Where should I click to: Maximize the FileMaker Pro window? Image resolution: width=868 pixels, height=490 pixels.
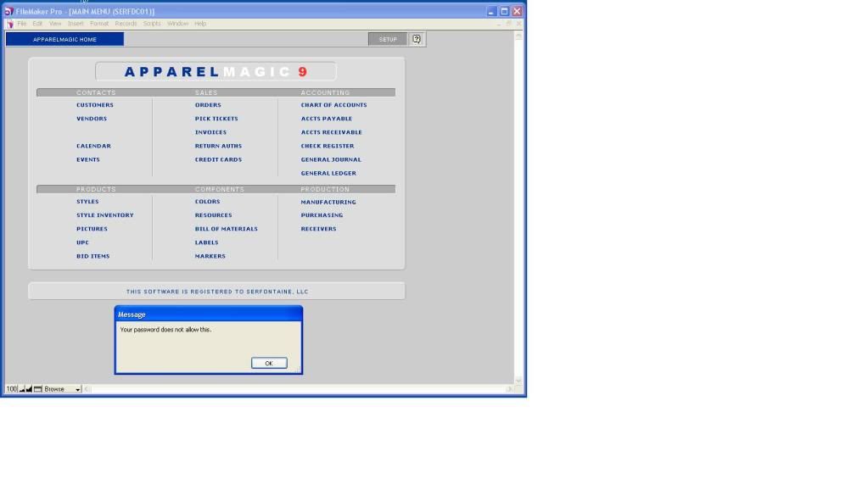click(x=504, y=11)
